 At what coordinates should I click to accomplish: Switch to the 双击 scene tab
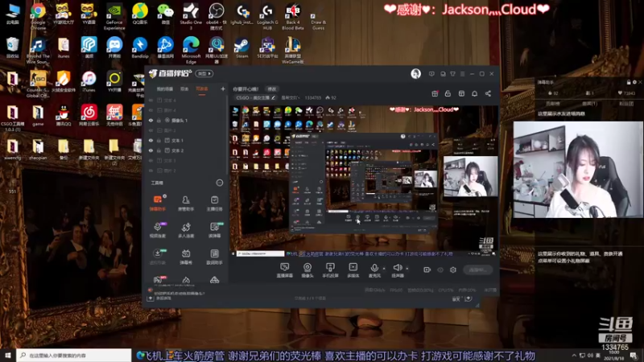click(x=184, y=89)
